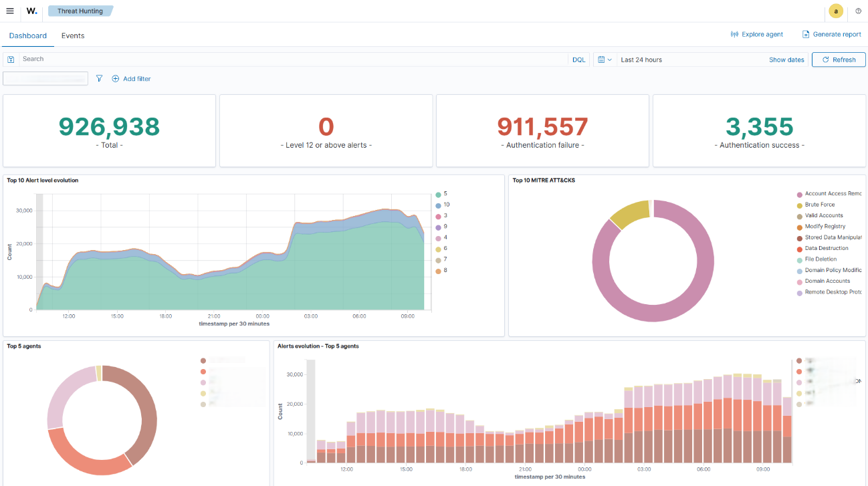The height and width of the screenshot is (486, 868).
Task: Select the Dashboard tab
Action: coord(28,35)
